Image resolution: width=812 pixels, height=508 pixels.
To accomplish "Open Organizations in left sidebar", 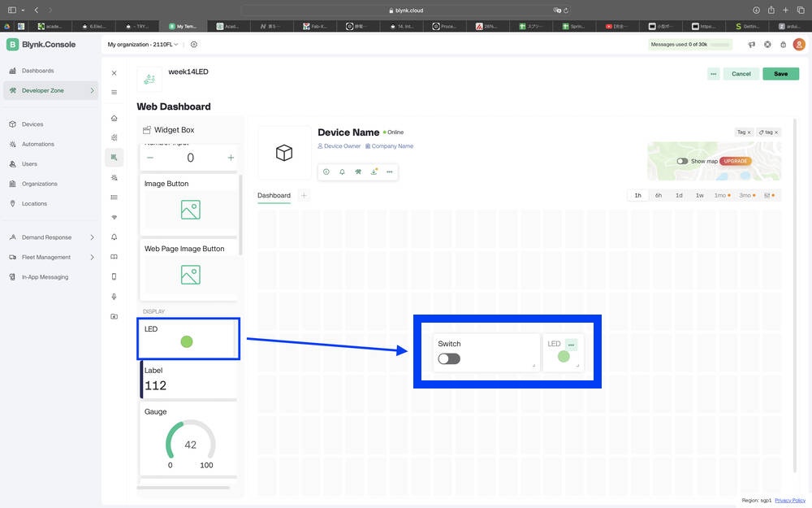I will pos(39,184).
